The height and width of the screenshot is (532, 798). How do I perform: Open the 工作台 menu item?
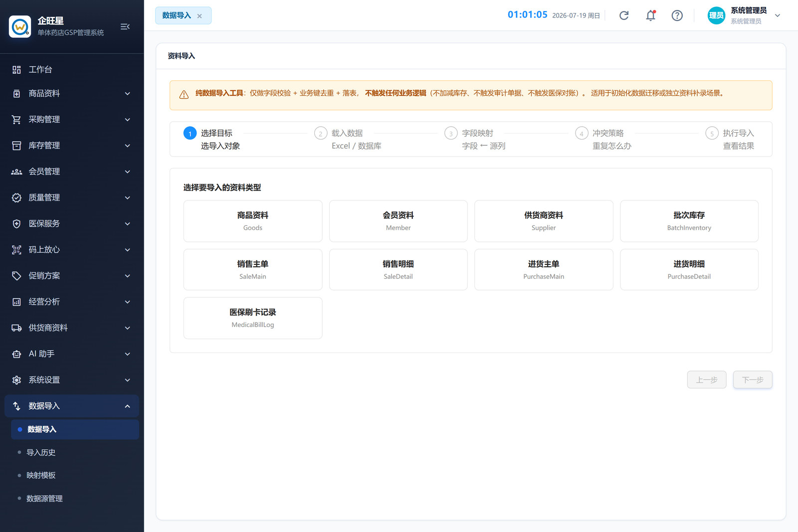(72, 70)
